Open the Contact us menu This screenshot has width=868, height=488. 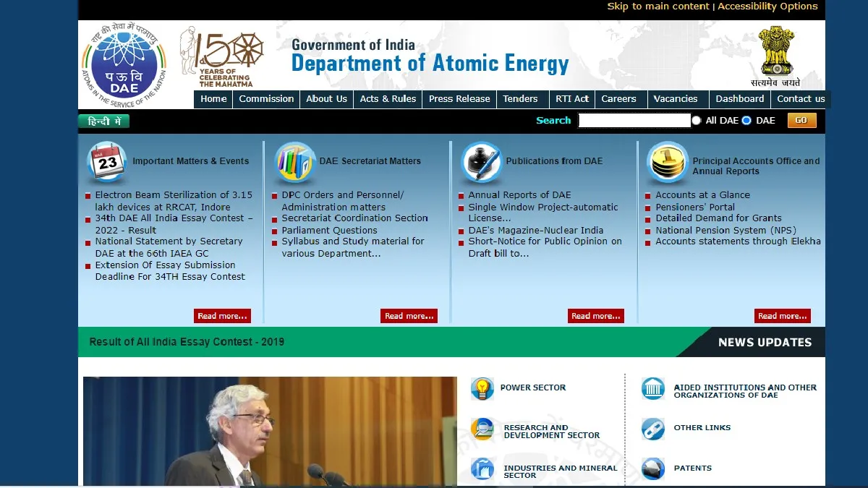[x=801, y=99]
